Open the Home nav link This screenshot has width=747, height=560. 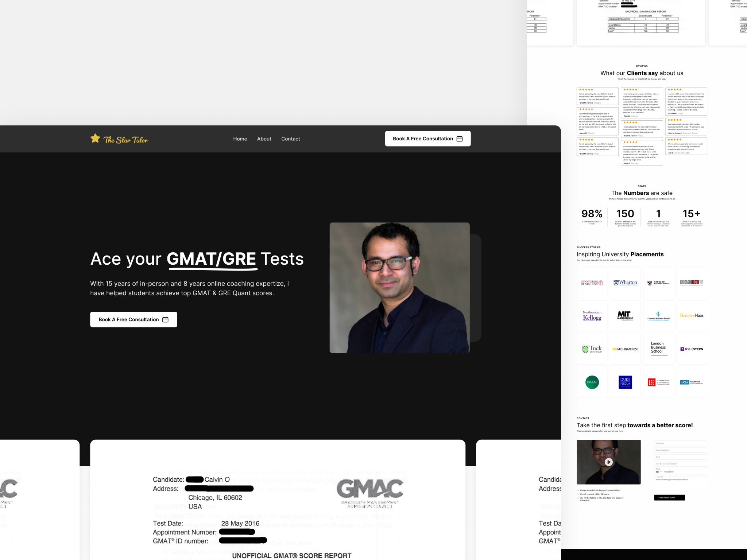pyautogui.click(x=240, y=139)
